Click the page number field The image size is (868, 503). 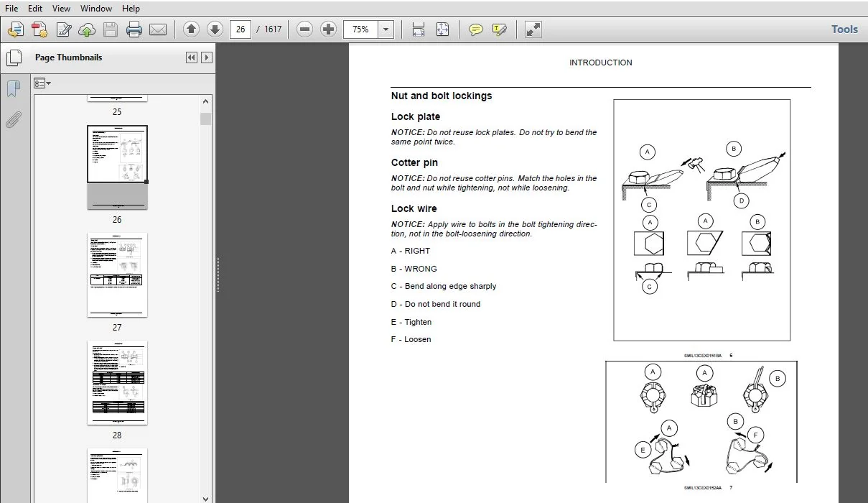241,29
